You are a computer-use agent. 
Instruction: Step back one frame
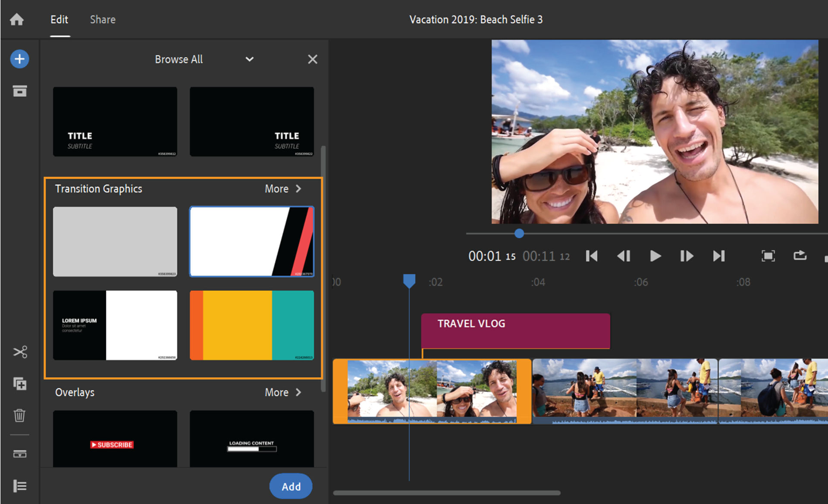[624, 256]
